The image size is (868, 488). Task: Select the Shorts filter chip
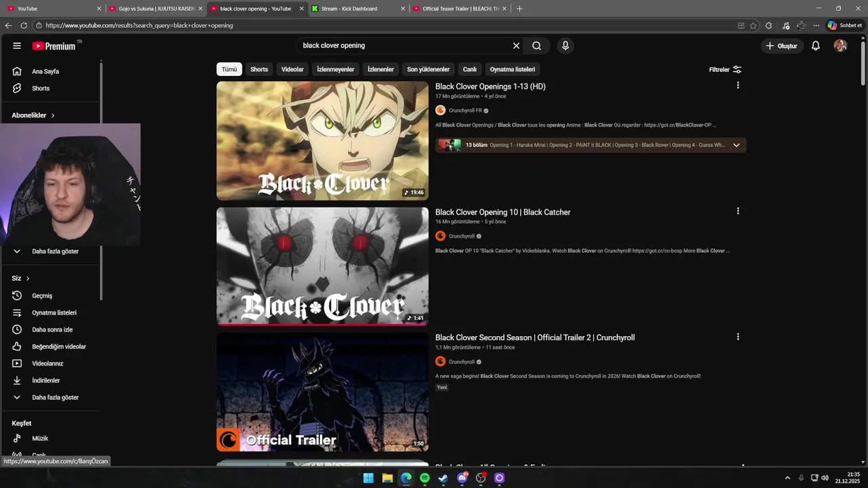[x=259, y=69]
